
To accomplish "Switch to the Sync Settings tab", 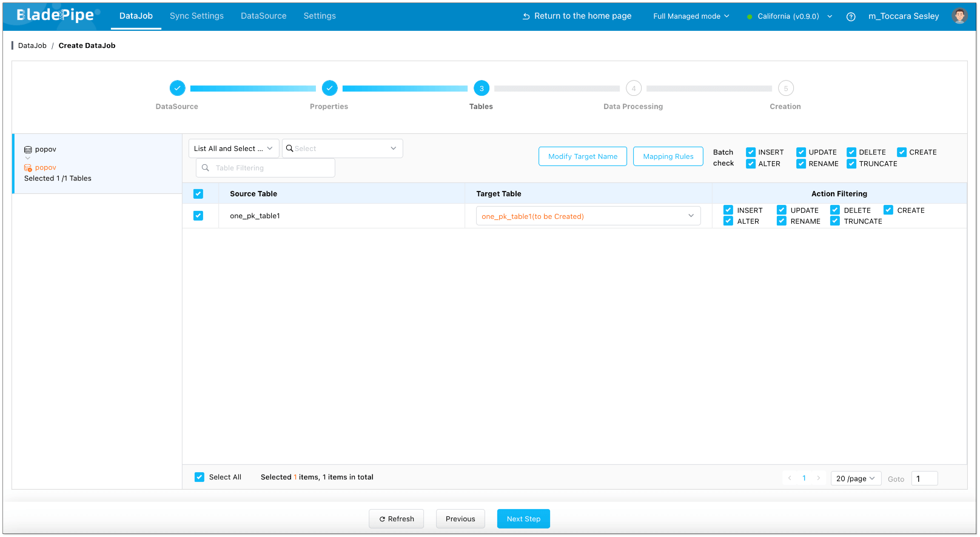I will [x=196, y=16].
